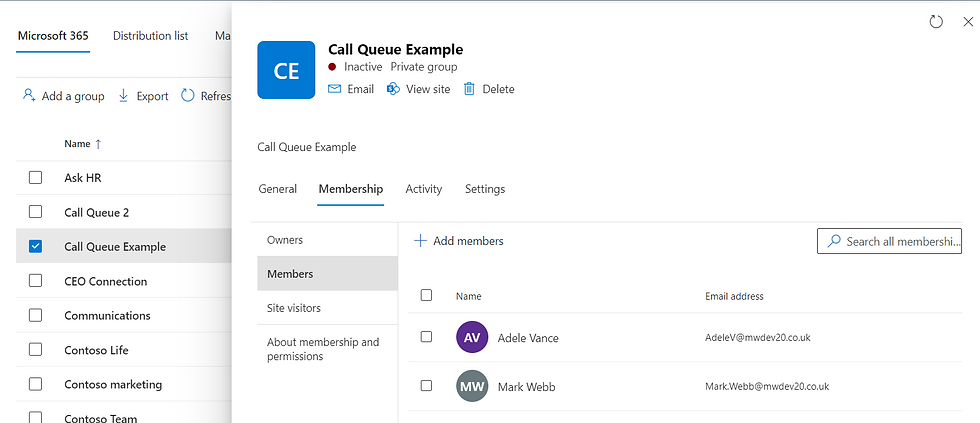Click the Adele Vance name
This screenshot has height=423, width=980.
pyautogui.click(x=528, y=338)
